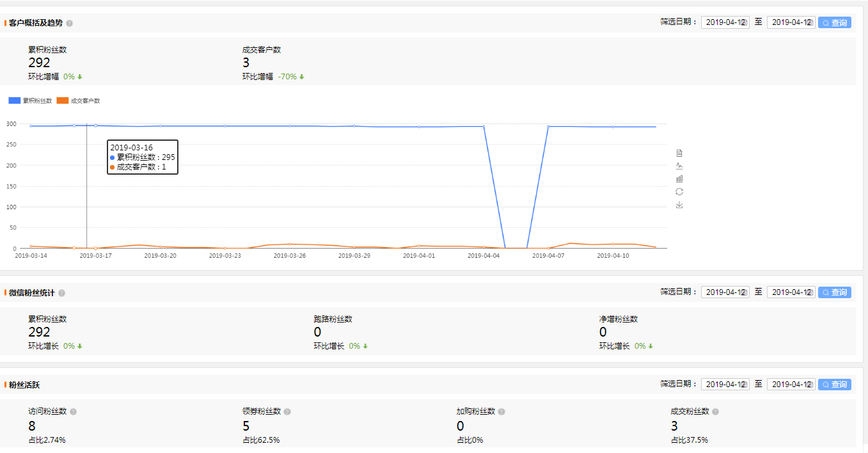Download chart as image icon
This screenshot has width=868, height=453.
pyautogui.click(x=679, y=205)
